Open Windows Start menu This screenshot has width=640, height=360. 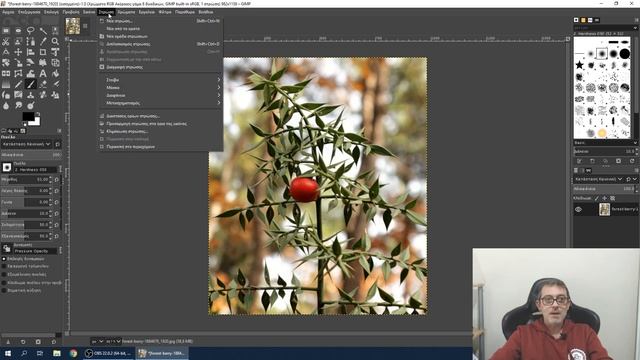tap(8, 353)
